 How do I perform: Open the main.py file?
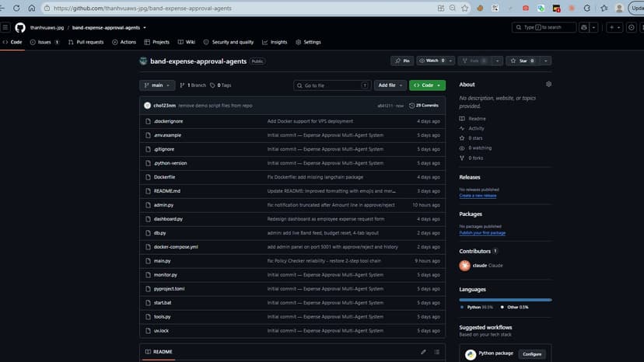(162, 260)
